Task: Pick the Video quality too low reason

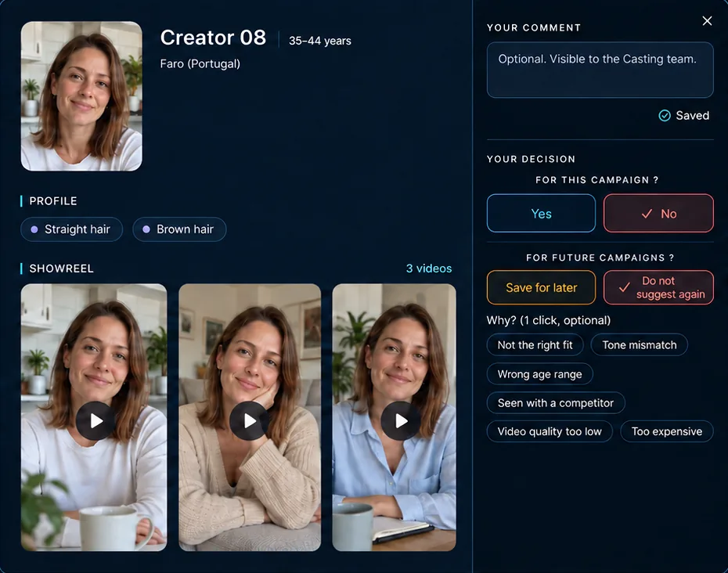Action: [x=550, y=431]
